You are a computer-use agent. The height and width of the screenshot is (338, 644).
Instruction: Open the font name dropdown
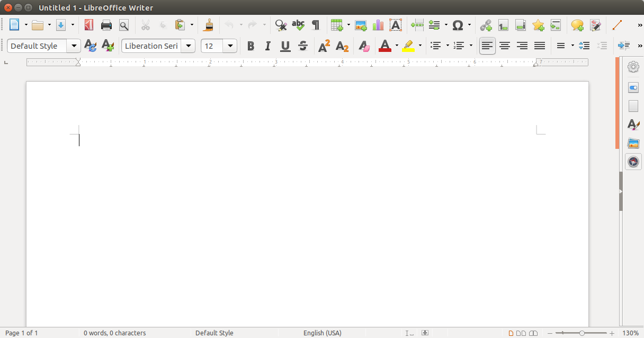(x=189, y=46)
